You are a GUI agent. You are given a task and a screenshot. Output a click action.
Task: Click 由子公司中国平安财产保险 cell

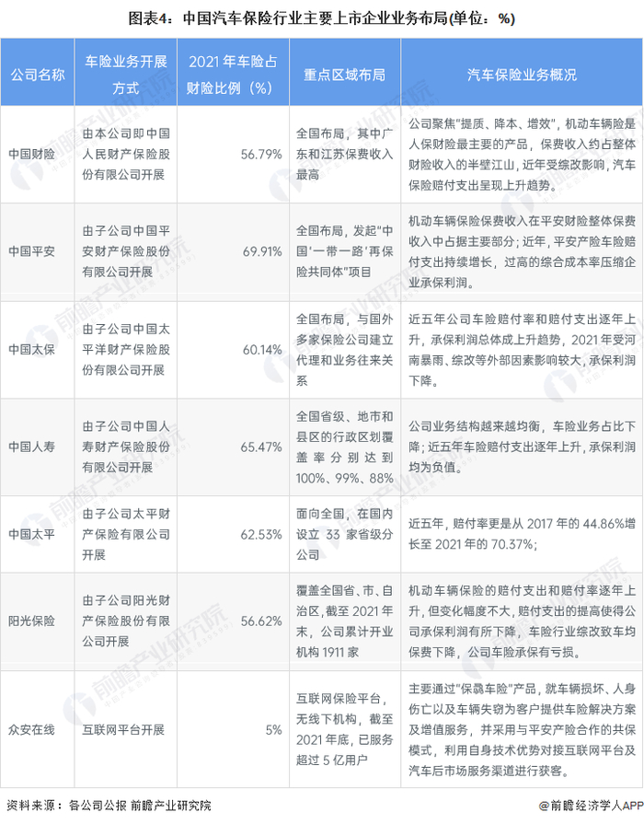point(126,251)
